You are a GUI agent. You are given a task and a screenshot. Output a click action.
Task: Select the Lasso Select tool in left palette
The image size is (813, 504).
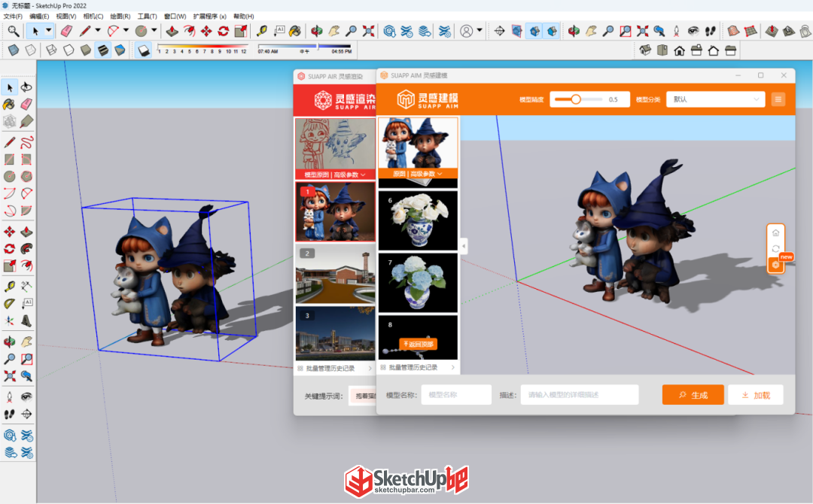point(26,87)
